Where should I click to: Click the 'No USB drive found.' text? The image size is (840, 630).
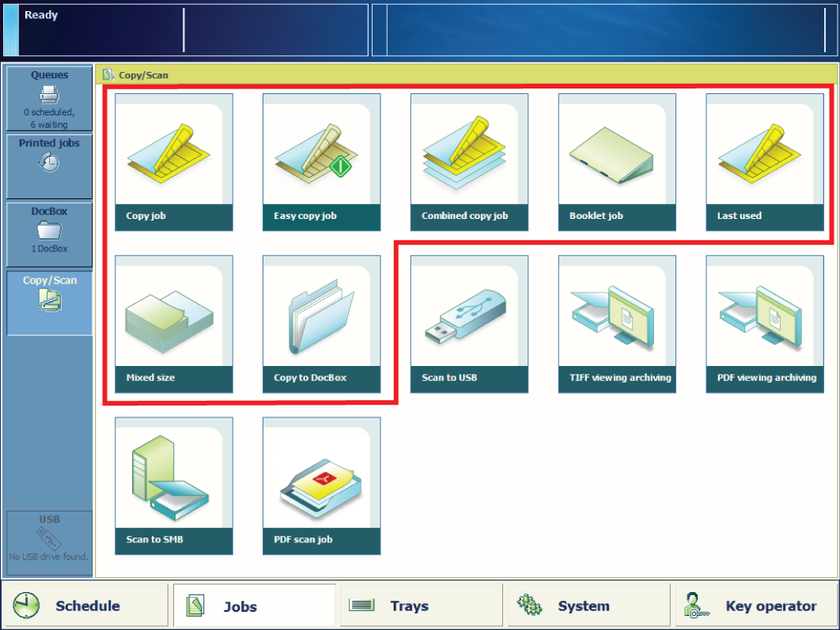tap(49, 556)
